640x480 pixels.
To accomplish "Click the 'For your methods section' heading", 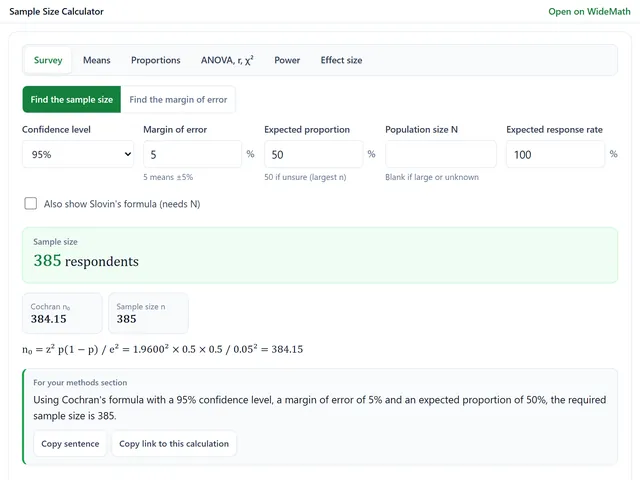I will [x=80, y=382].
